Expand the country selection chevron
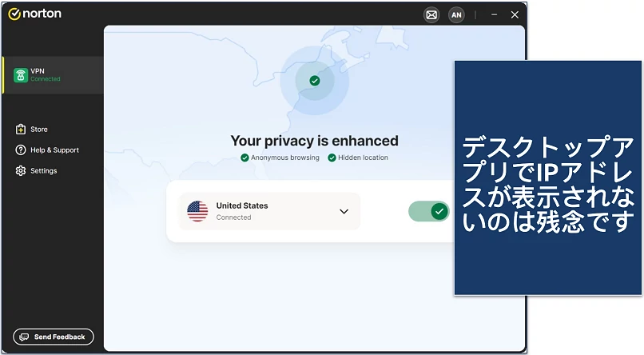This screenshot has width=644, height=355. tap(344, 211)
